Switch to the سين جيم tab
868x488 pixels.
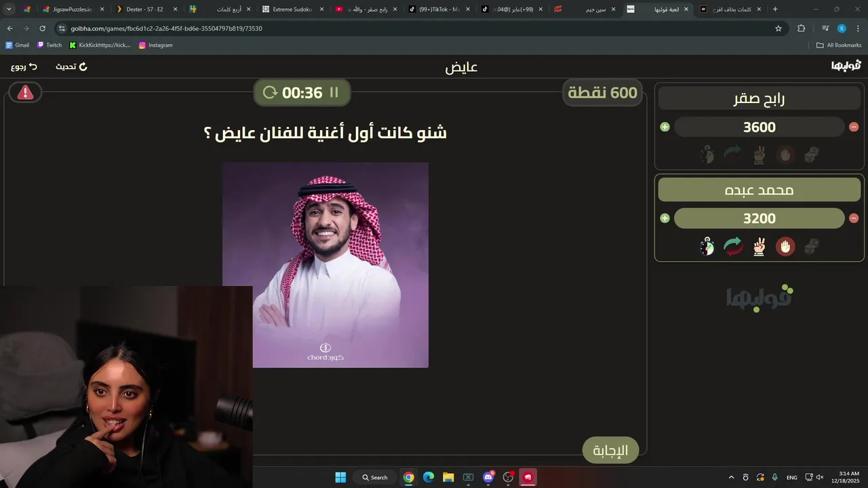tap(585, 9)
